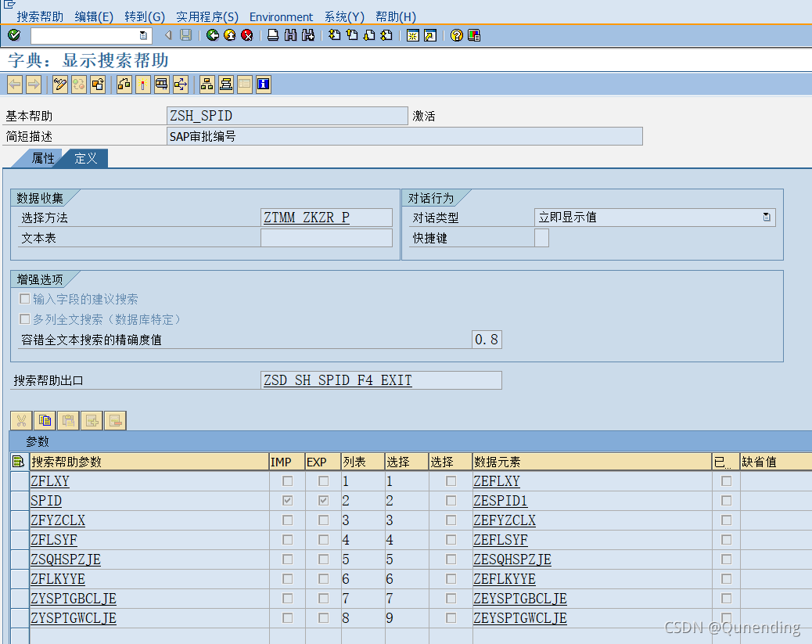The image size is (812, 644).
Task: Click the Print icon
Action: 273,35
